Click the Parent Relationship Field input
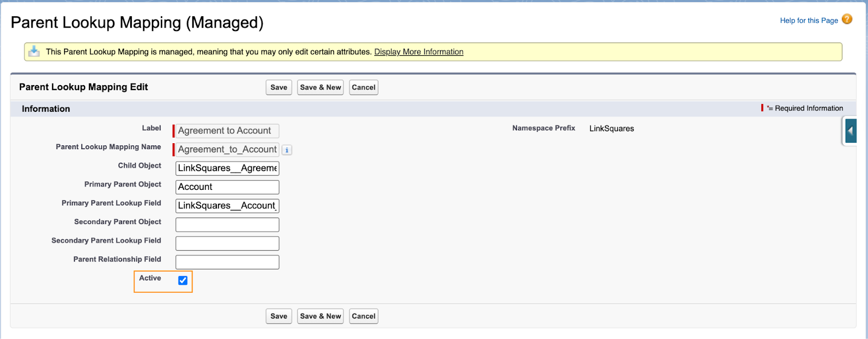The width and height of the screenshot is (868, 339). [x=227, y=262]
